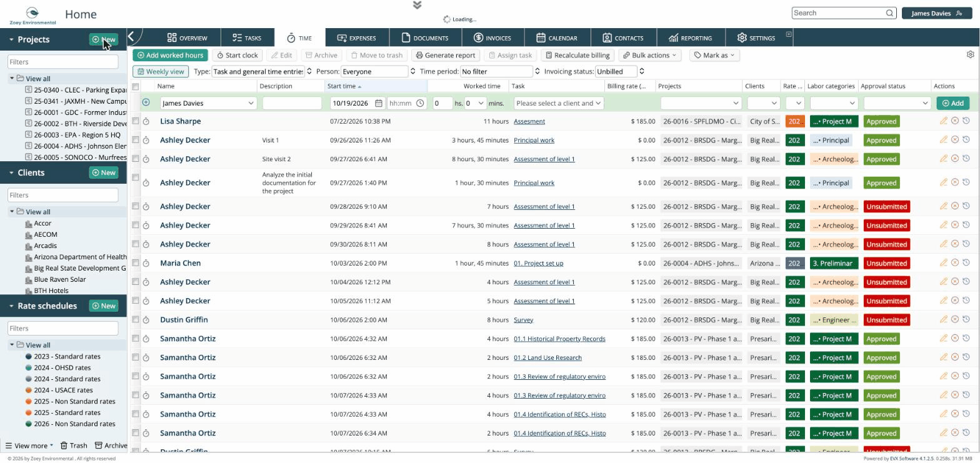Tick the checkbox on the Visit 1 row
980x463 pixels.
(135, 139)
